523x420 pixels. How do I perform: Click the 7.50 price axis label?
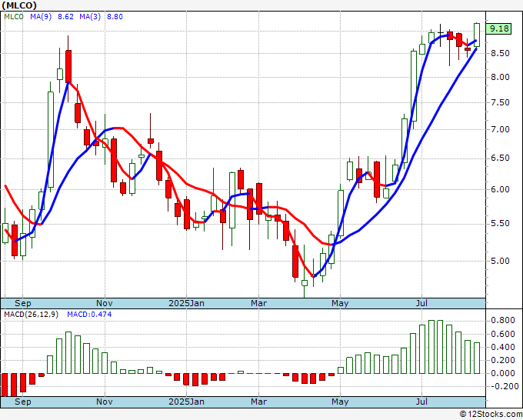tap(500, 103)
